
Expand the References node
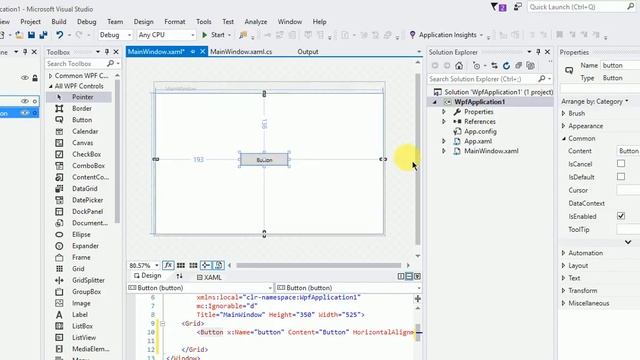444,121
